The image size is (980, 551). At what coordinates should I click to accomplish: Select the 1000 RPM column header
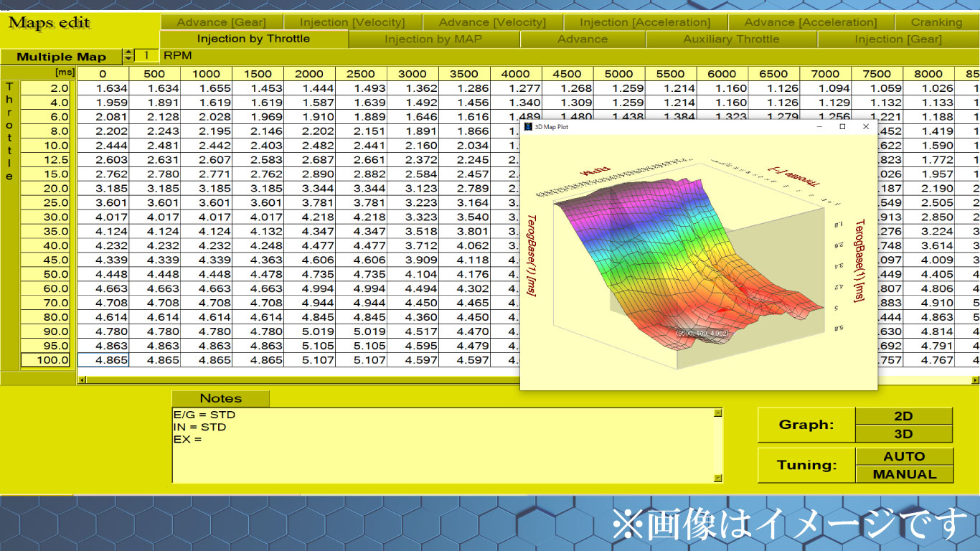pos(207,73)
